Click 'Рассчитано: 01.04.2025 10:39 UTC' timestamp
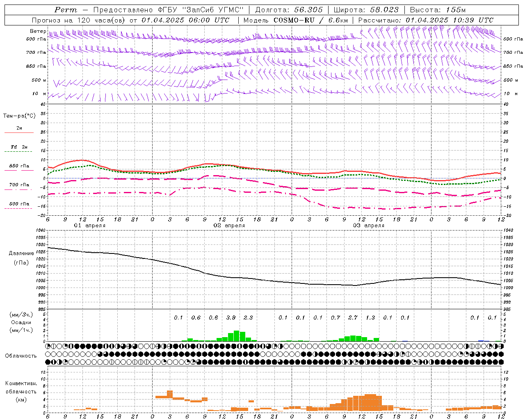 426,20
